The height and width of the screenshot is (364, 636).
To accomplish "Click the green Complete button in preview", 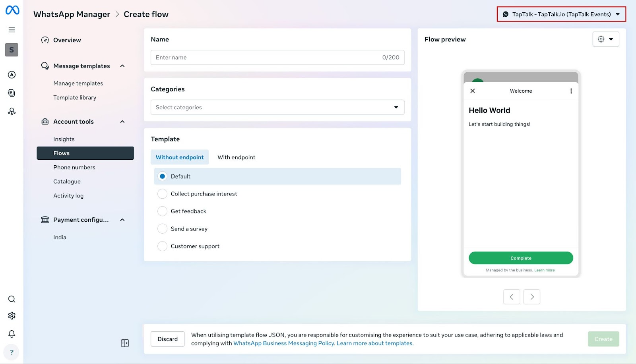I will coord(521,258).
